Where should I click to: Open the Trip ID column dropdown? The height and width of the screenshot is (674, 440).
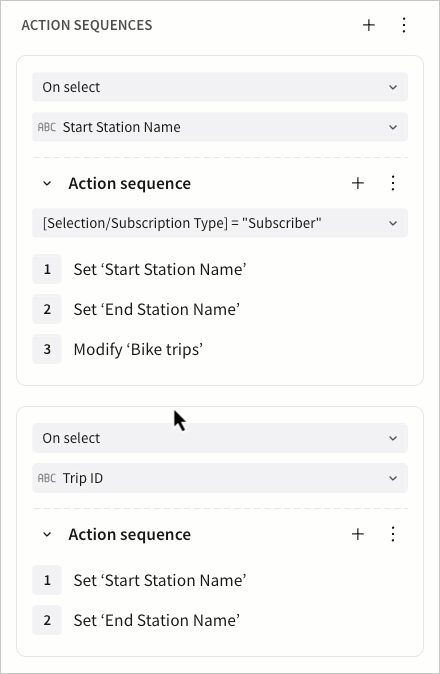(x=220, y=478)
